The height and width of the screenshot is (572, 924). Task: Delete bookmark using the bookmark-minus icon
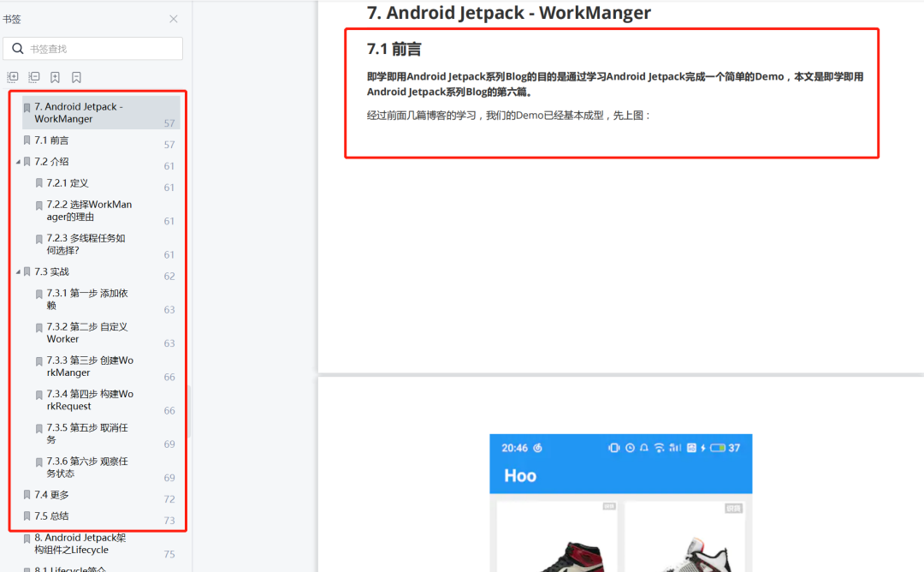76,77
